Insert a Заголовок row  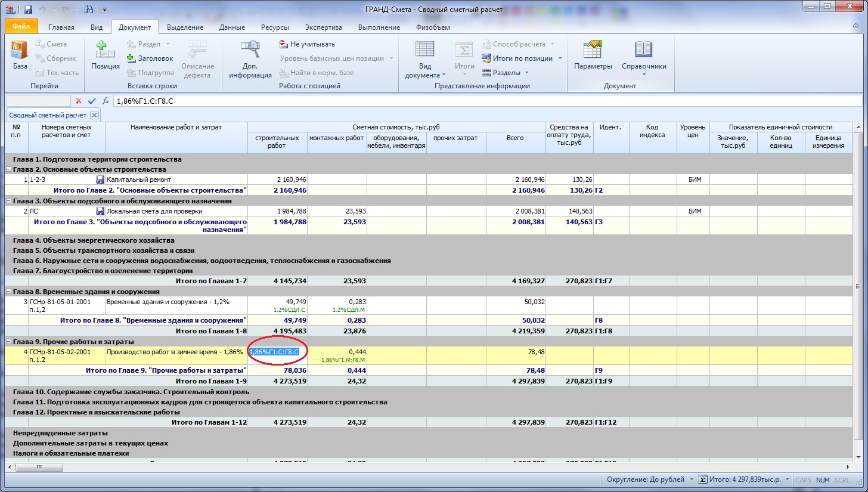(x=150, y=58)
